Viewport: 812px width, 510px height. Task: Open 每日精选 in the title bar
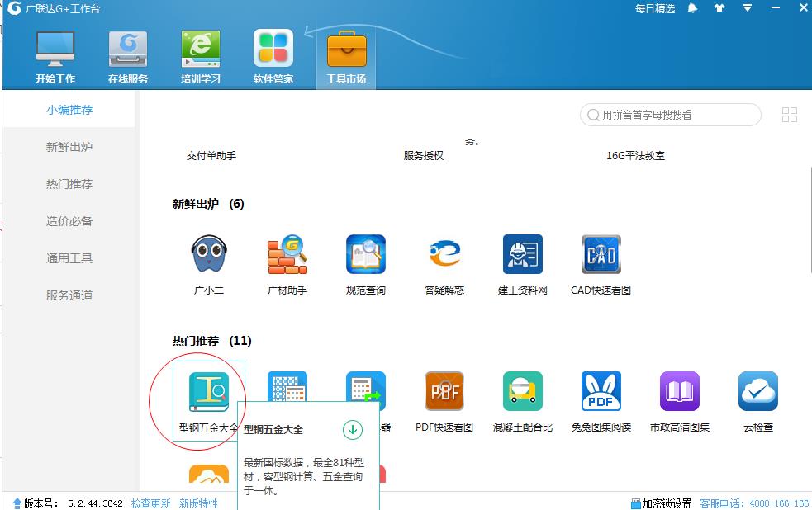click(x=655, y=8)
